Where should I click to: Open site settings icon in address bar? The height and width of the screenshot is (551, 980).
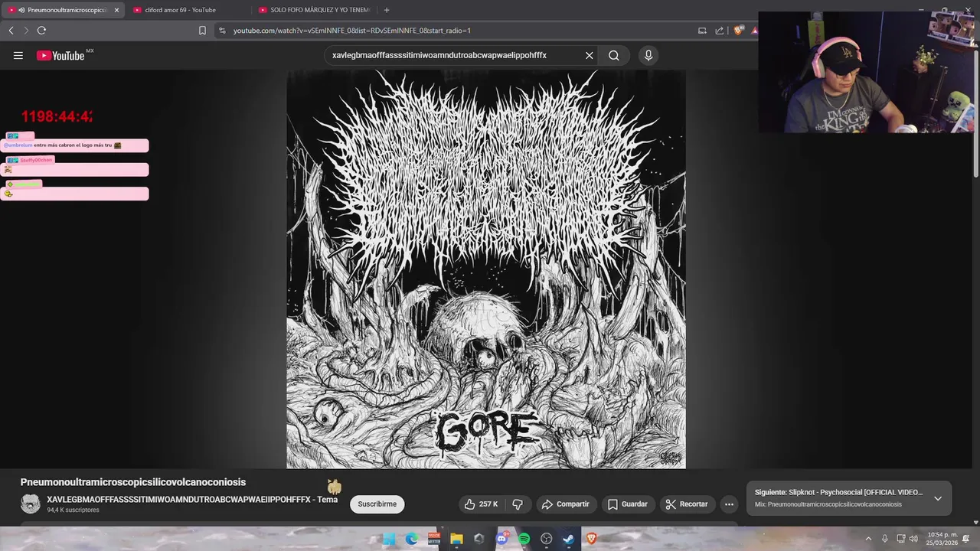pyautogui.click(x=222, y=31)
